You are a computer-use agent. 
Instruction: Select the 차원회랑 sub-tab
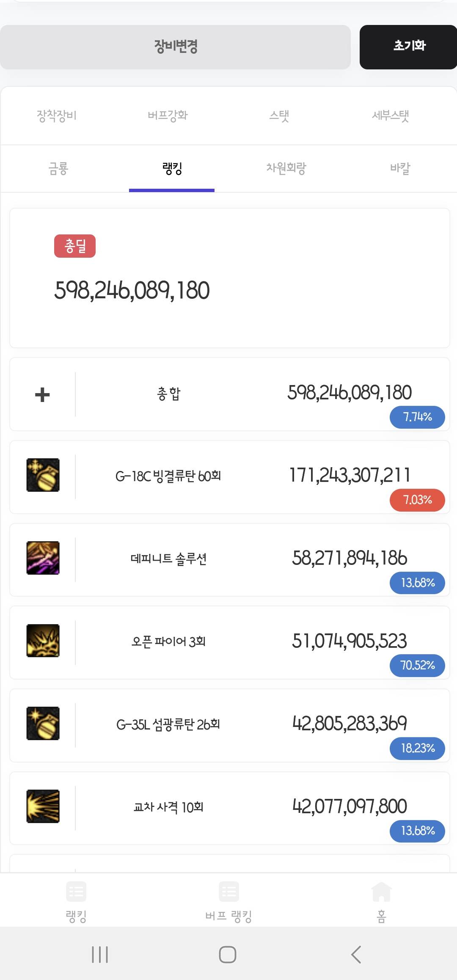286,168
